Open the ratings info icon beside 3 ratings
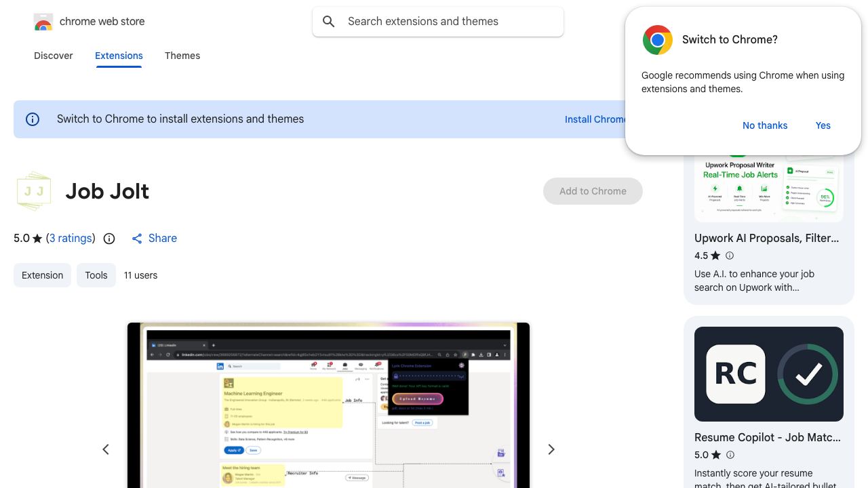The image size is (868, 488). click(109, 239)
